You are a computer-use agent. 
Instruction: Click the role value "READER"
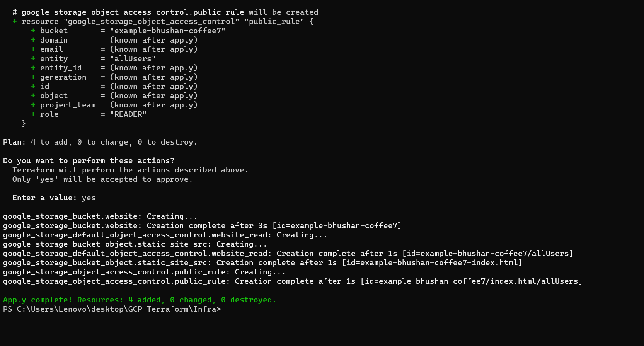point(128,114)
